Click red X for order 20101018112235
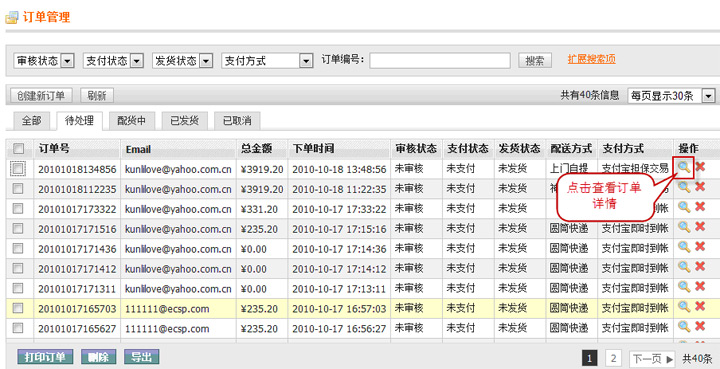This screenshot has height=369, width=720. (x=700, y=187)
